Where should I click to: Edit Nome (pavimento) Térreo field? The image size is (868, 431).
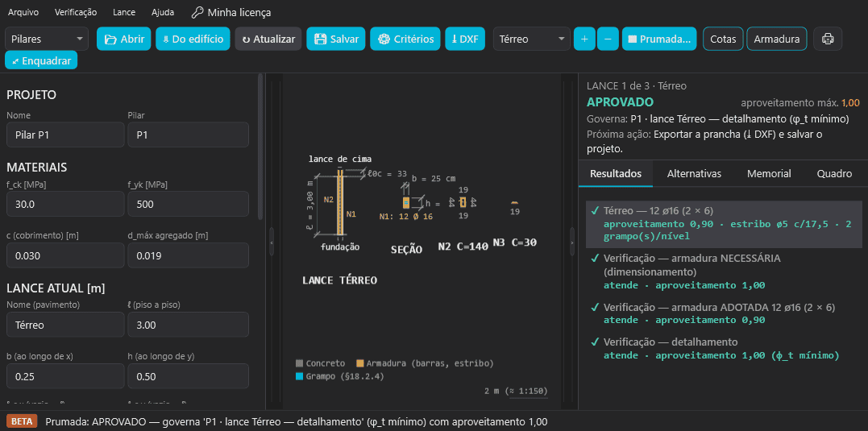pos(65,325)
